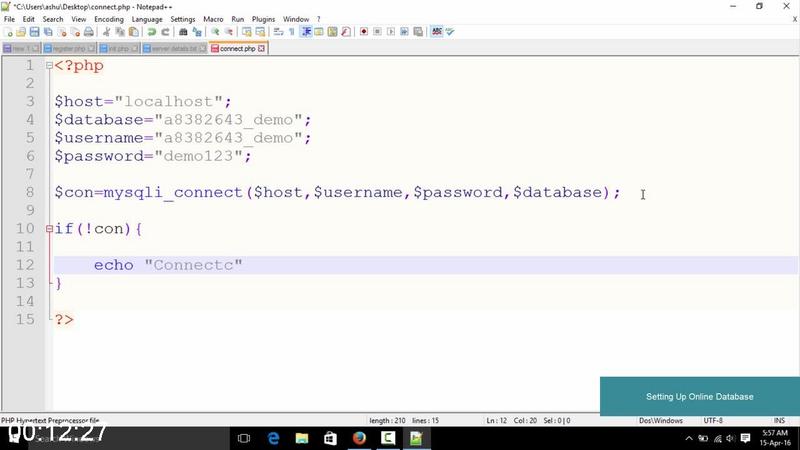Toggle Show All Characters paragraph icon
Screen dimensions: 800x450
tap(291, 32)
